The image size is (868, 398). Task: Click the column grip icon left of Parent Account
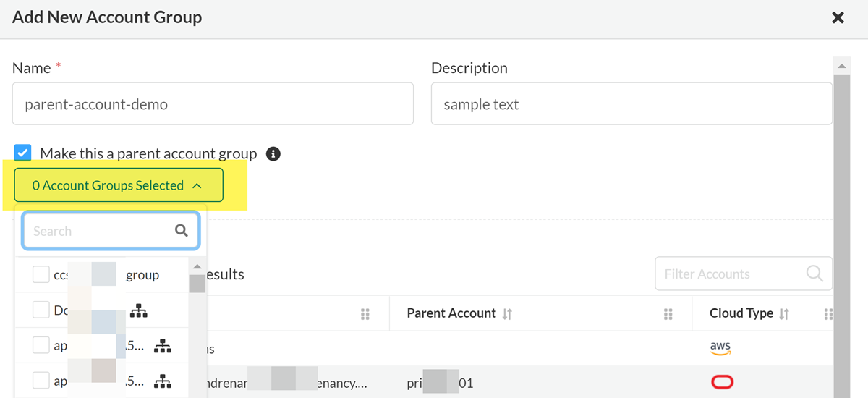click(365, 314)
